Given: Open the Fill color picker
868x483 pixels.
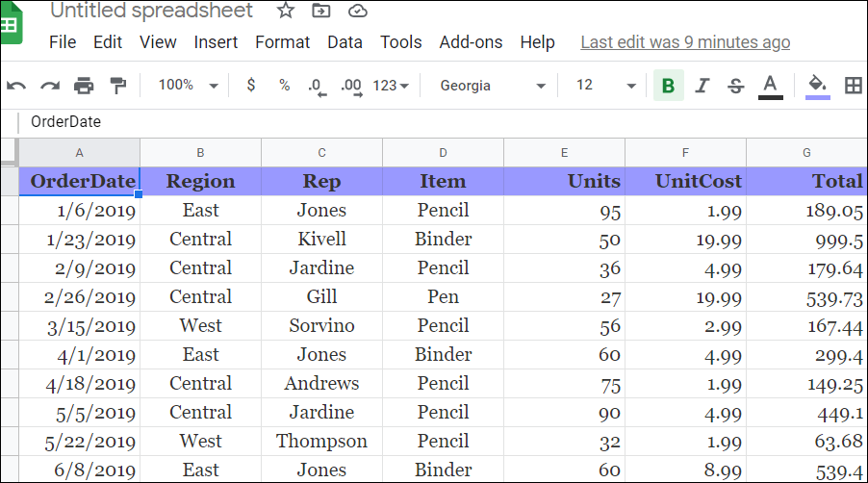Looking at the screenshot, I should click(x=817, y=86).
